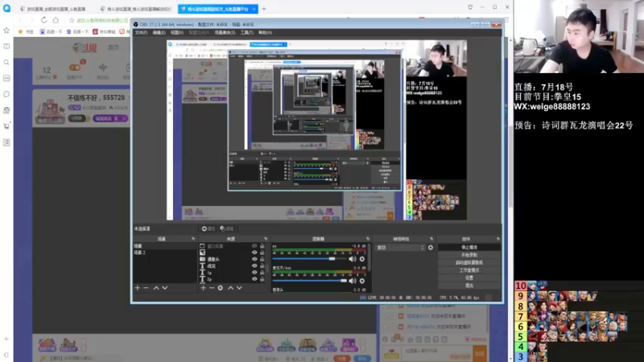Move source up with Sources panel up arrow
The width and height of the screenshot is (644, 362).
pos(231,288)
